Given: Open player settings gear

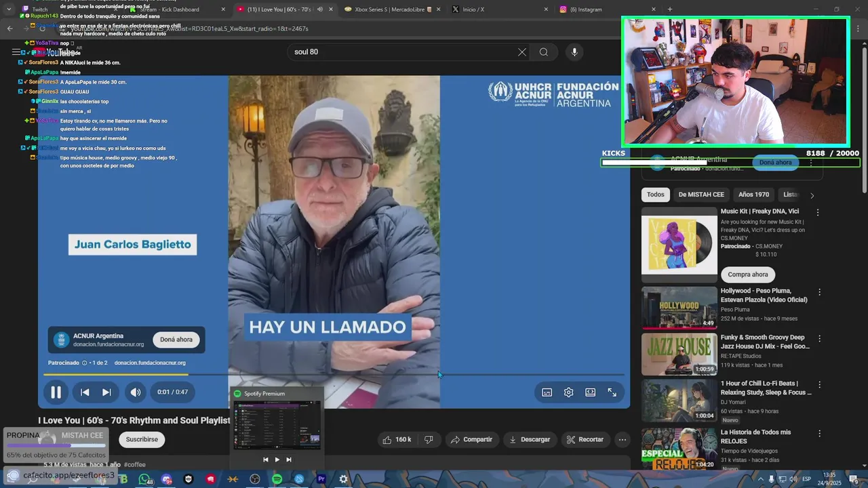Looking at the screenshot, I should (568, 392).
